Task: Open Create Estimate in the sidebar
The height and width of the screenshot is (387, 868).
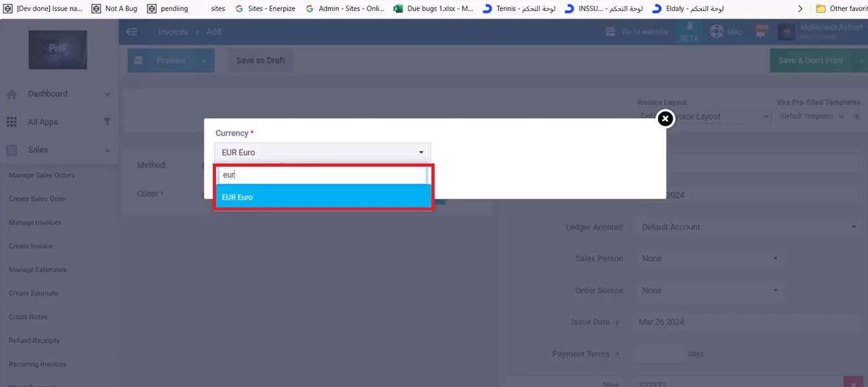Action: 33,293
